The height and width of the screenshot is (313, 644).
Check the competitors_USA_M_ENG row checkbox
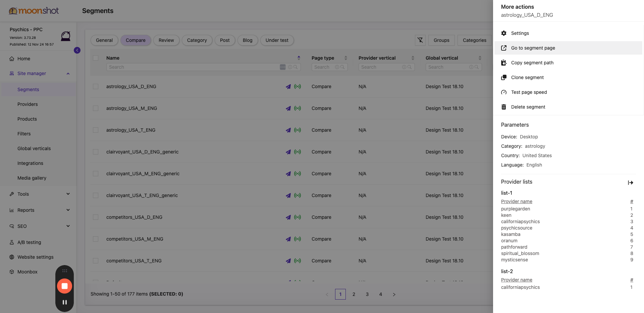pyautogui.click(x=96, y=239)
